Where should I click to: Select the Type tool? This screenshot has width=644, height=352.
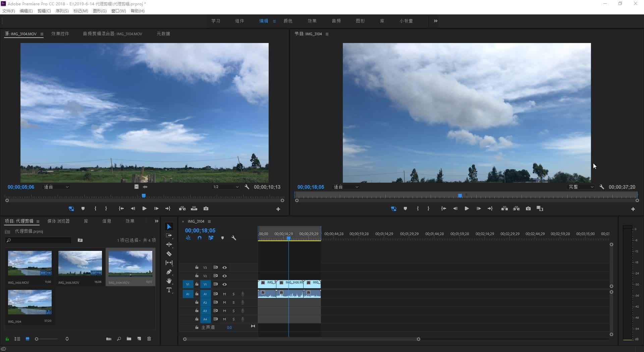169,290
